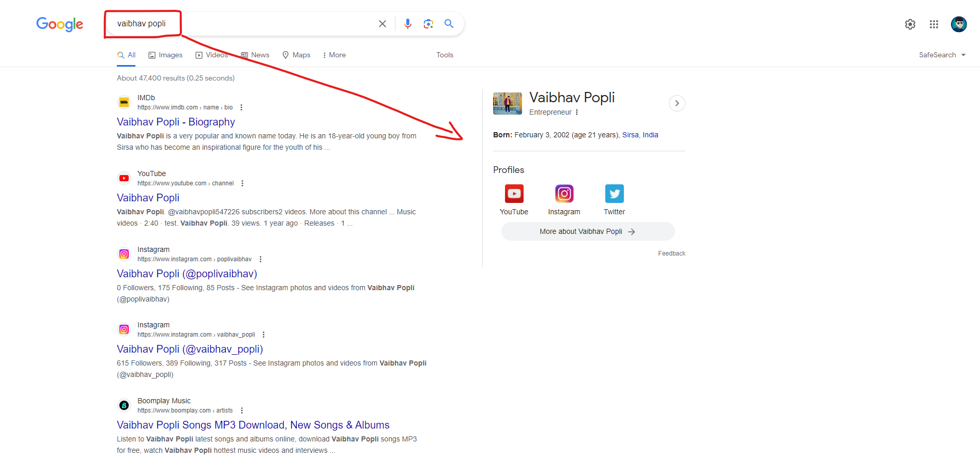Click the knowledge panel right chevron

tap(677, 103)
